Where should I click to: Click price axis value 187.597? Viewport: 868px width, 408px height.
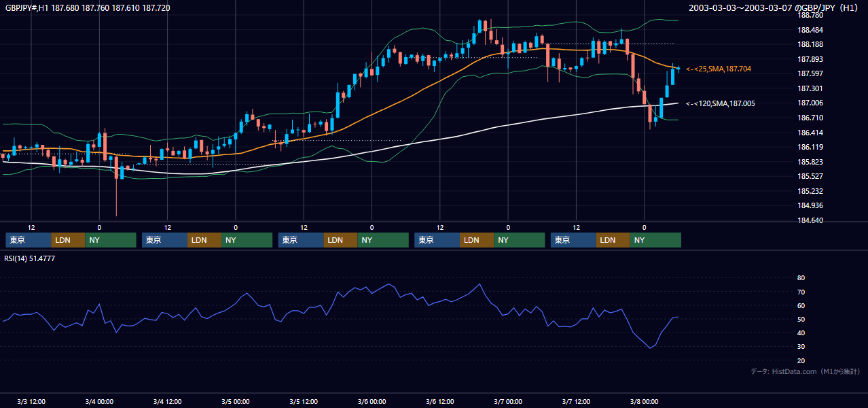tap(810, 73)
